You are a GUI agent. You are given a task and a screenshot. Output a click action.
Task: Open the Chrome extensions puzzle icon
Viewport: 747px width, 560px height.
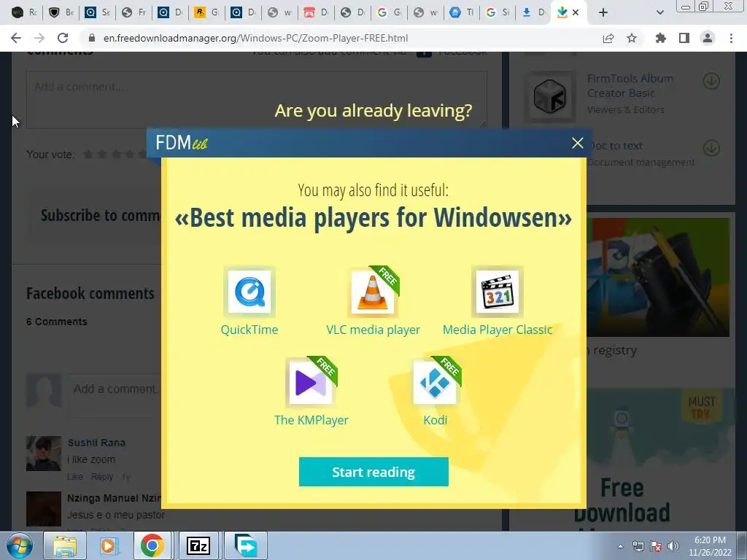(661, 38)
